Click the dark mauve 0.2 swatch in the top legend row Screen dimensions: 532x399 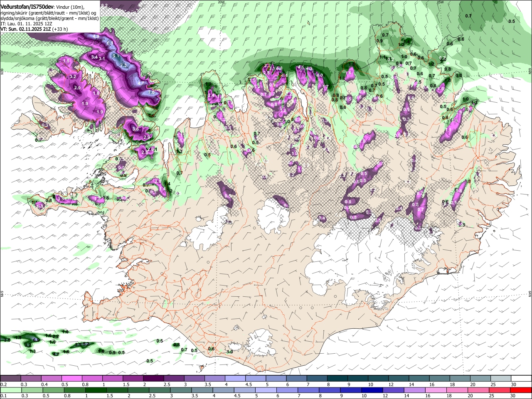coord(10,379)
